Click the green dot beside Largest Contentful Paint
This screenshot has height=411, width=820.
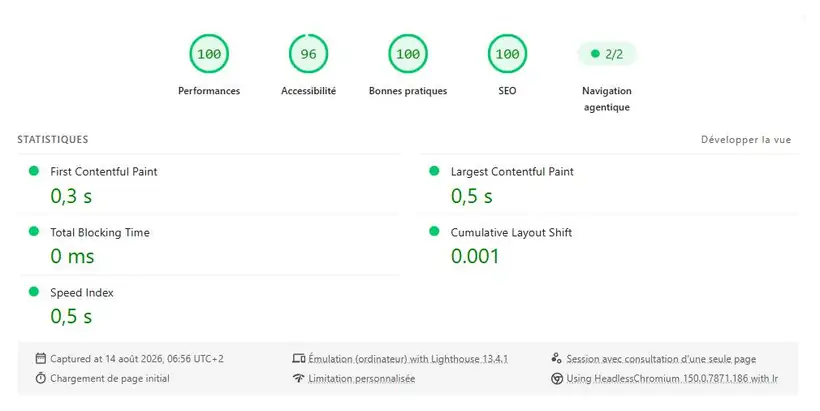coord(434,171)
